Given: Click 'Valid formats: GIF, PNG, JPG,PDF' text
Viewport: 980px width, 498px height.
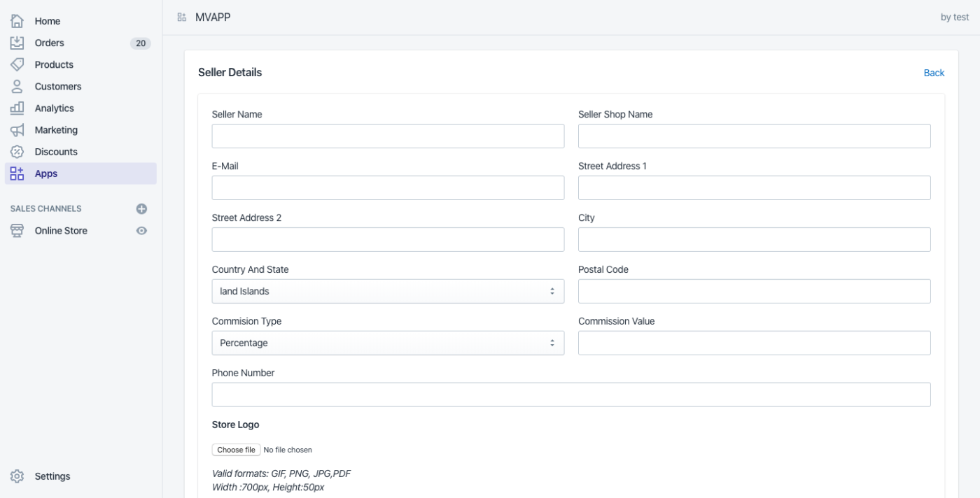Looking at the screenshot, I should click(281, 474).
